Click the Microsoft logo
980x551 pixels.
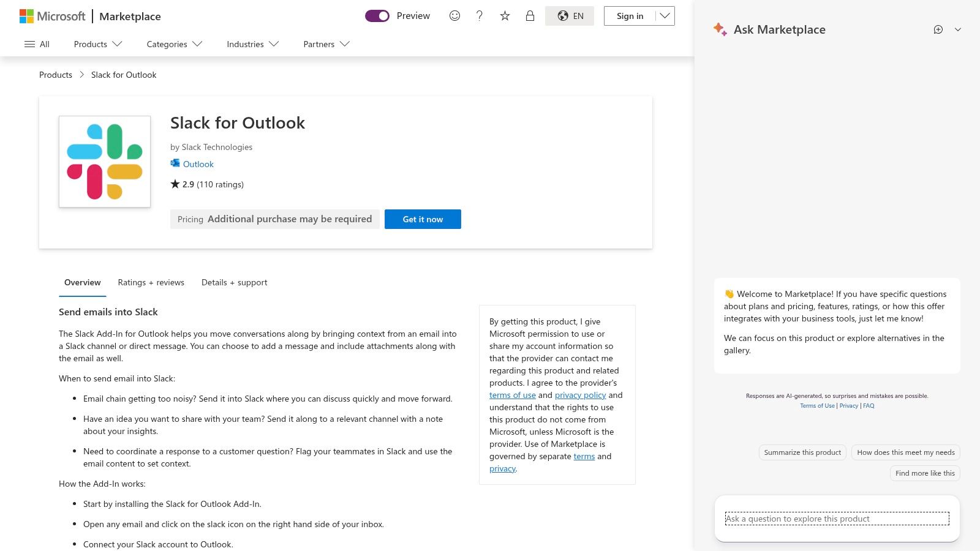pyautogui.click(x=53, y=16)
